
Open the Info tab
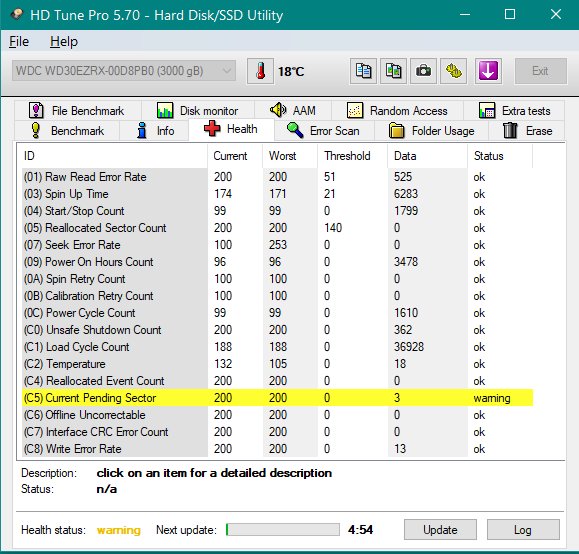pos(154,131)
